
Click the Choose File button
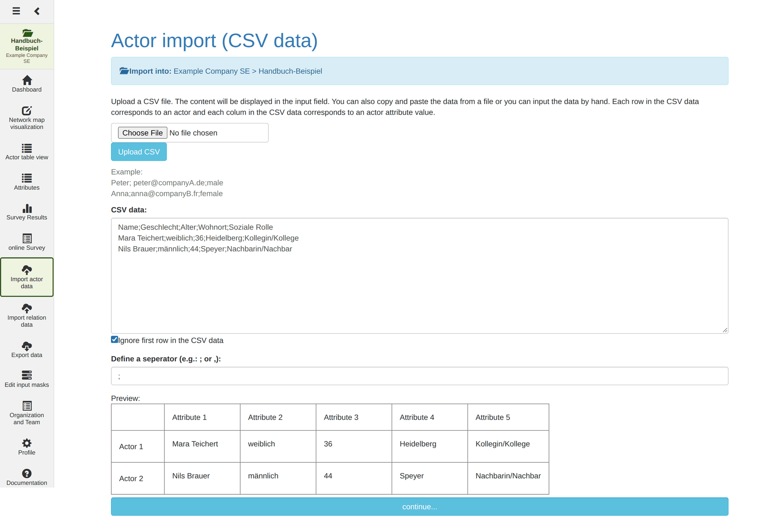tap(142, 133)
